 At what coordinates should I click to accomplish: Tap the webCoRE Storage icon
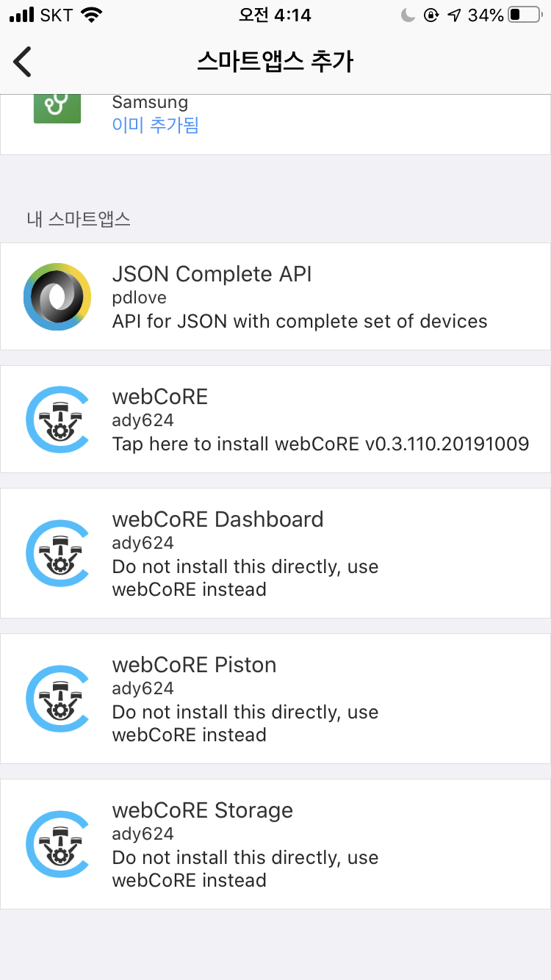click(57, 843)
